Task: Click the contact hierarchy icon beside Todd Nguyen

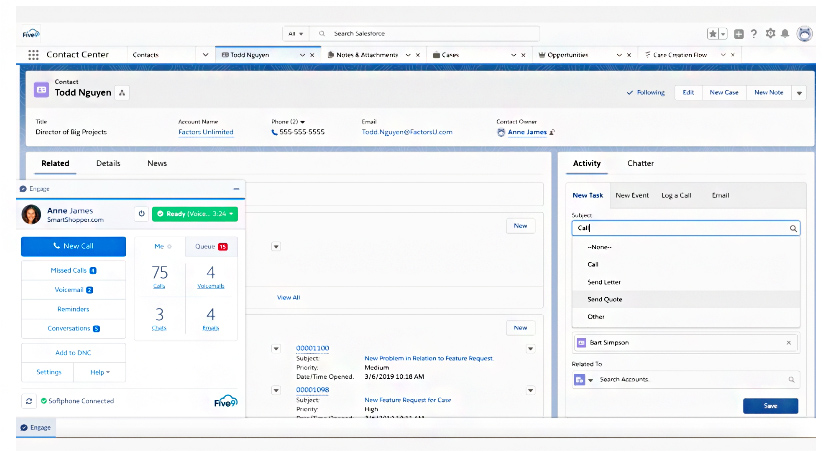Action: pyautogui.click(x=122, y=92)
